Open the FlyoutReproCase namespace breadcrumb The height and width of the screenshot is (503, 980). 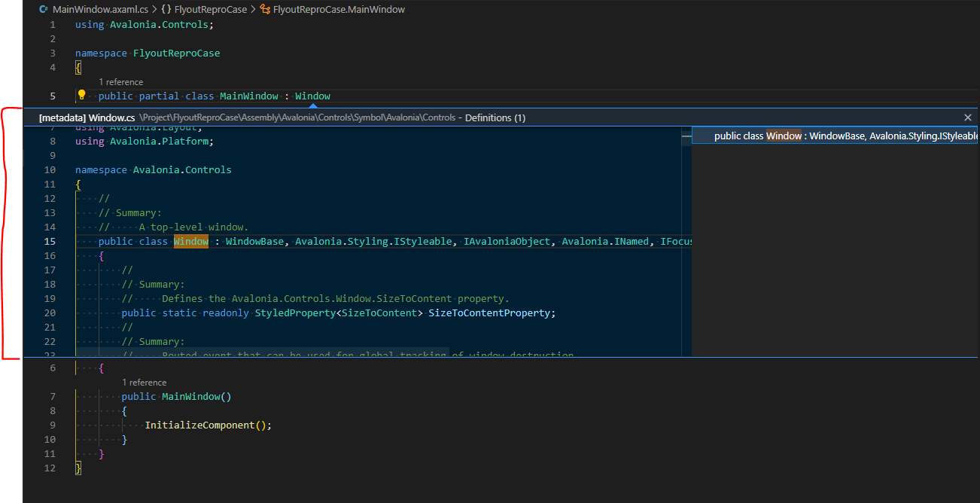click(x=211, y=10)
